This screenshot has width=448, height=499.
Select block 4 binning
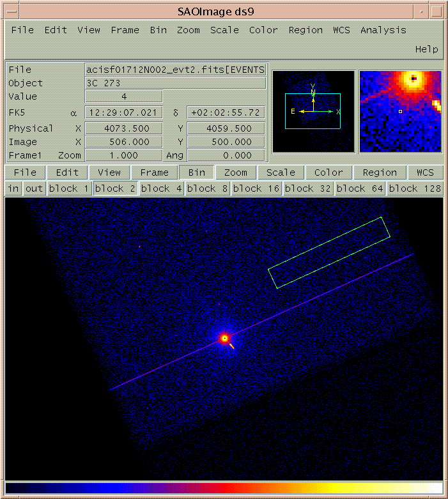tap(161, 188)
